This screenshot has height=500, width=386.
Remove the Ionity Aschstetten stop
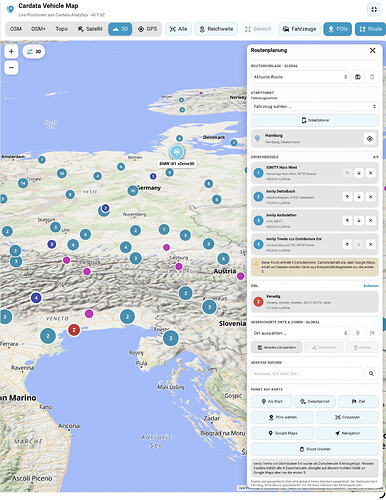coord(370,220)
